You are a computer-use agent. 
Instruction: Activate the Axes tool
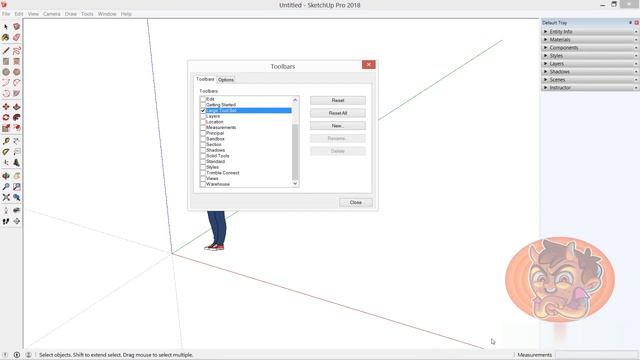point(6,162)
